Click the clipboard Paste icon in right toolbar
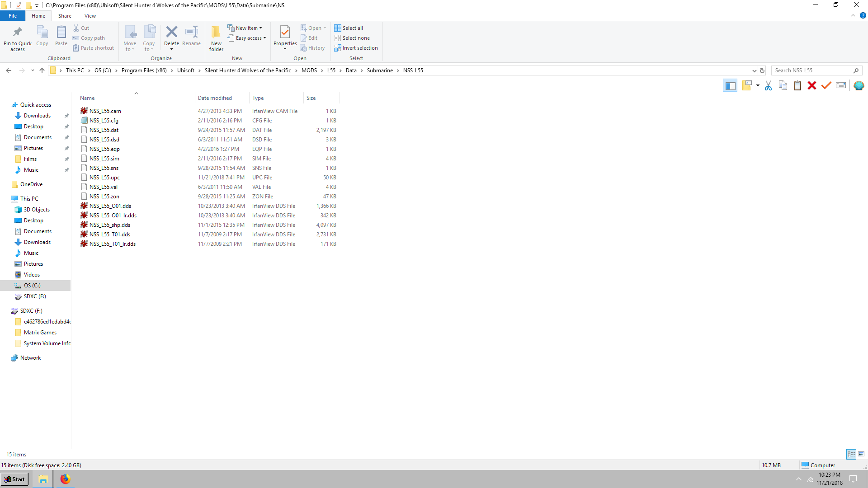 tap(797, 86)
